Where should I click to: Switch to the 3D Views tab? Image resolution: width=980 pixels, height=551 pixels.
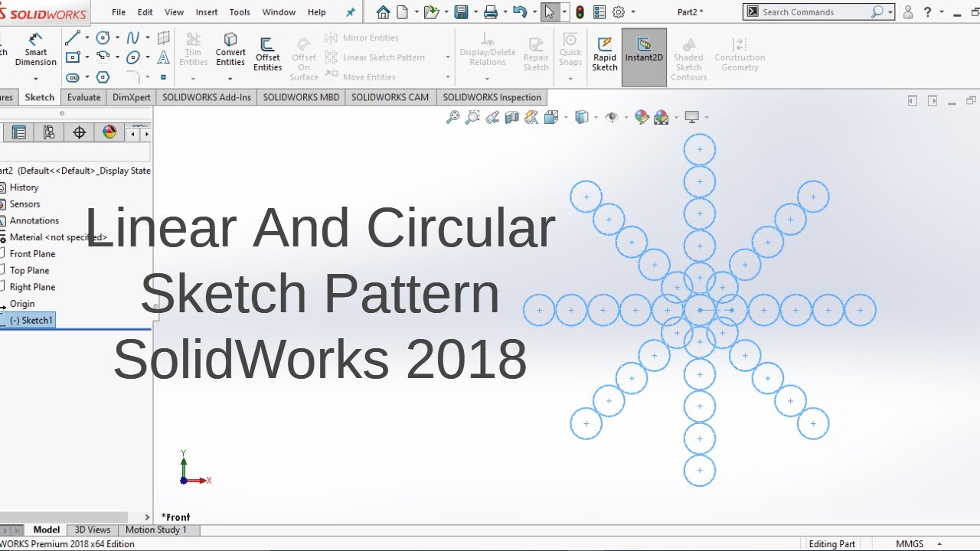93,530
